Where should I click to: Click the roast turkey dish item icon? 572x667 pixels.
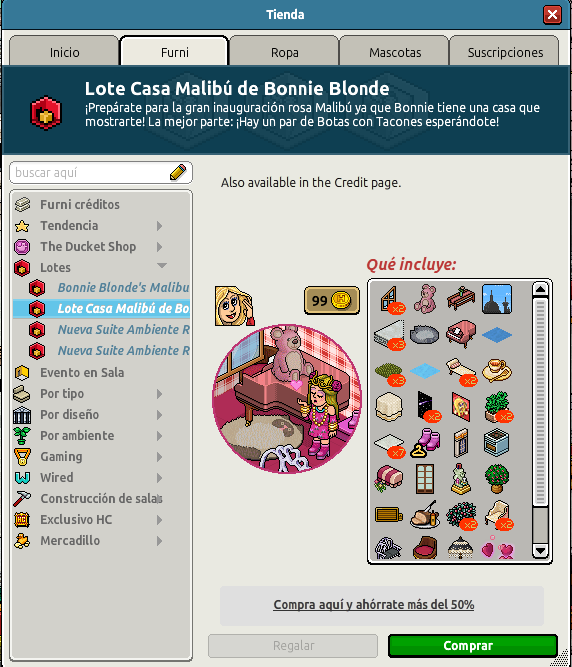425,514
